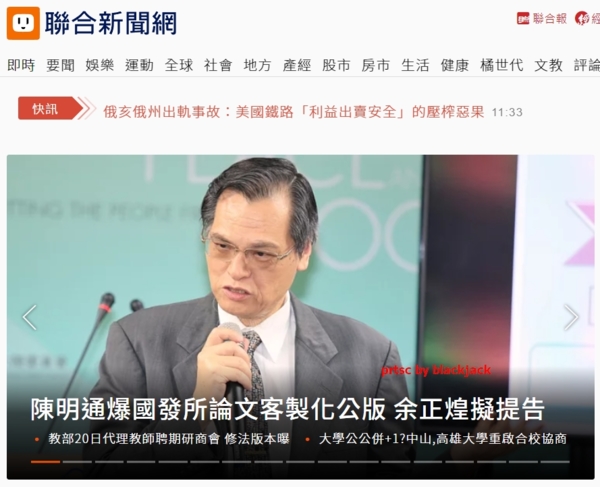Viewport: 600px width, 487px height.
Task: Open the 股市 section
Action: tap(336, 65)
